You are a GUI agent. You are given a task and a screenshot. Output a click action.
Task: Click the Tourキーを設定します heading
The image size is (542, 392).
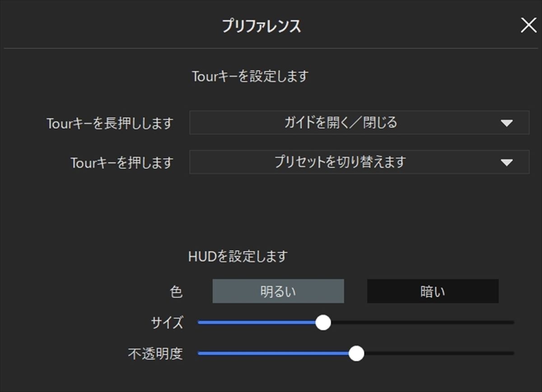point(250,76)
